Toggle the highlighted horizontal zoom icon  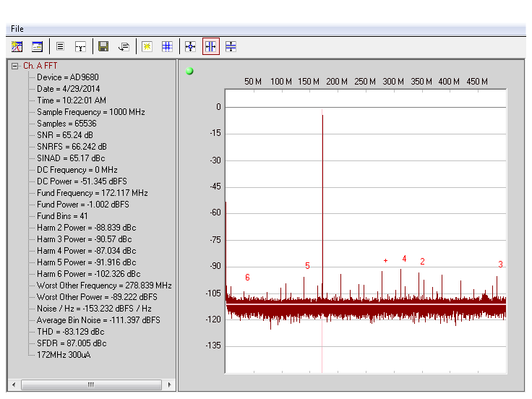tap(210, 46)
